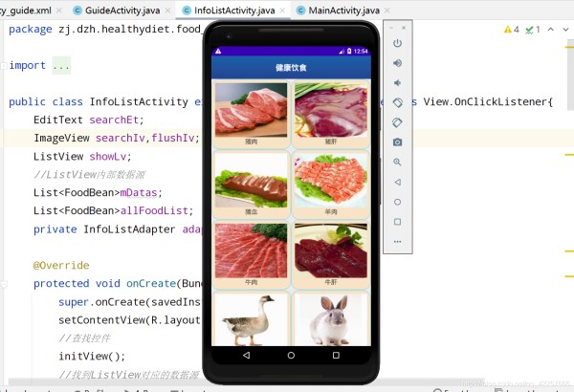Click the warning triangle in phone status bar
Viewport: 574px width, 392px height.
point(218,51)
